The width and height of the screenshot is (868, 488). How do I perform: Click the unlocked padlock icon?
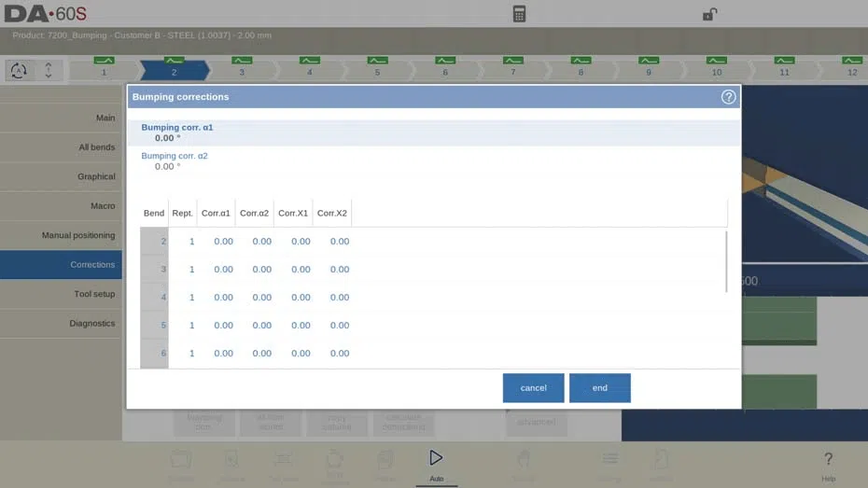709,14
